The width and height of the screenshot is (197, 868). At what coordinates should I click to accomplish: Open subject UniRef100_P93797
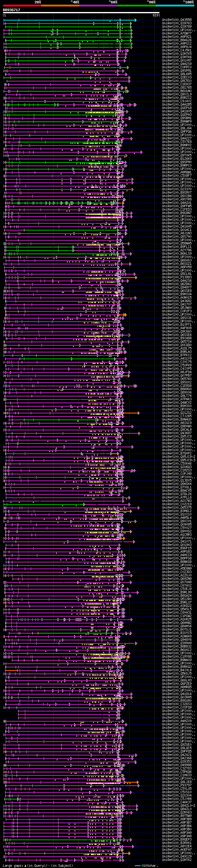tap(177, 785)
